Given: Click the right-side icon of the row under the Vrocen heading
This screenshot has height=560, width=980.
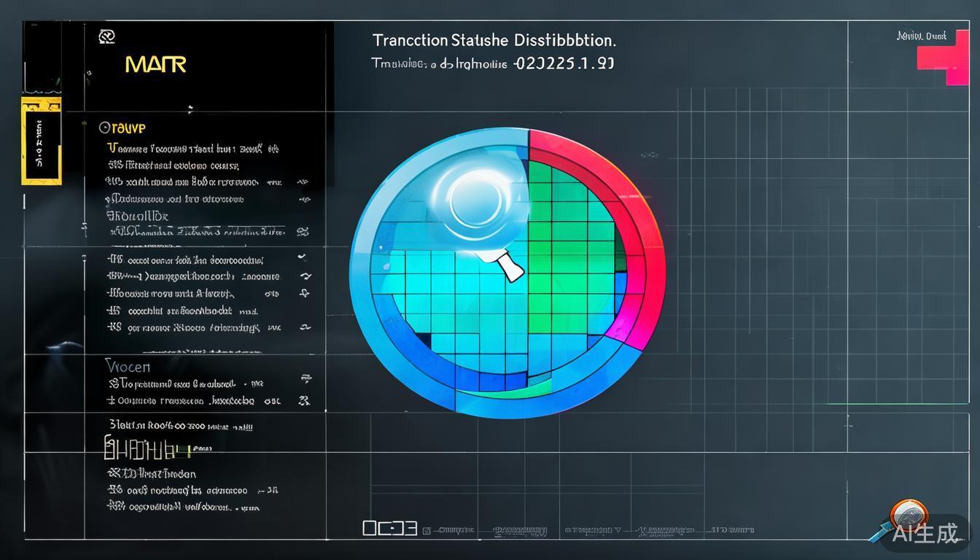Looking at the screenshot, I should 305,379.
